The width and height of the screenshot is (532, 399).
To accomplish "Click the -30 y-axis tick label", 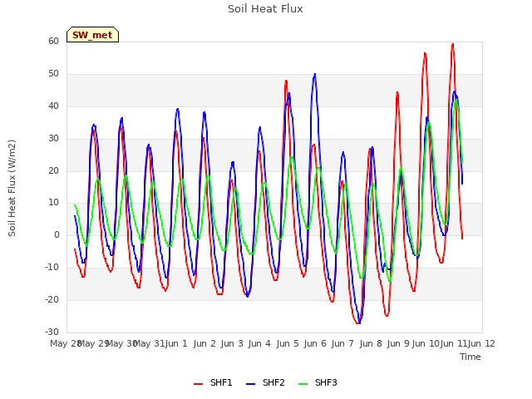I will click(x=52, y=332).
